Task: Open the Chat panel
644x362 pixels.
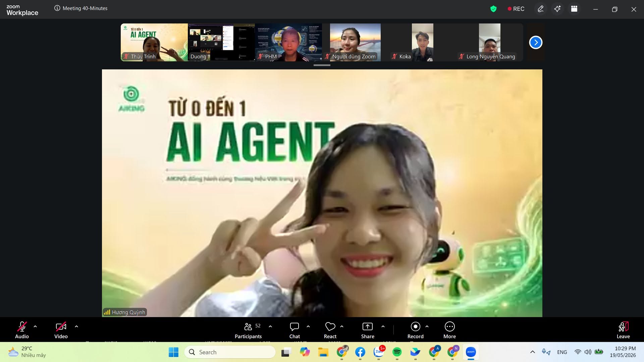Action: pos(294,330)
